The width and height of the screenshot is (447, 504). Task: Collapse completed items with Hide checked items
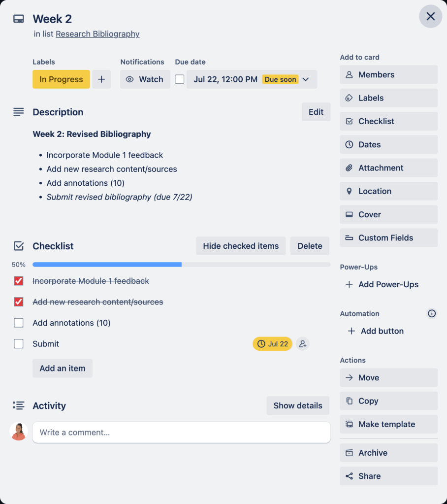(x=241, y=246)
